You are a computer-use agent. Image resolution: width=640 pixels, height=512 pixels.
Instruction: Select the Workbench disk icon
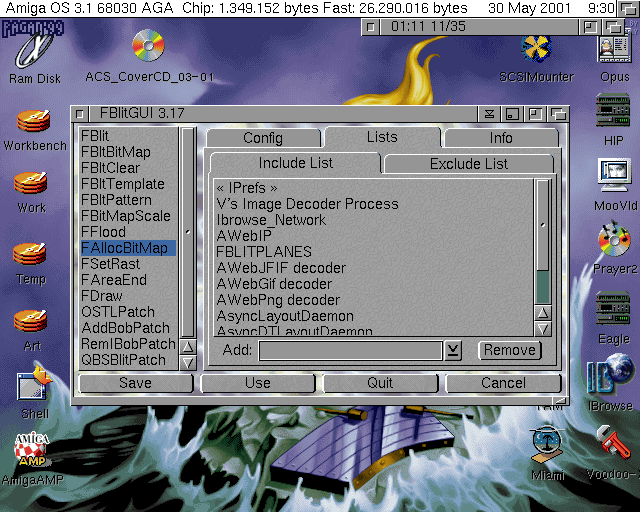[33, 121]
